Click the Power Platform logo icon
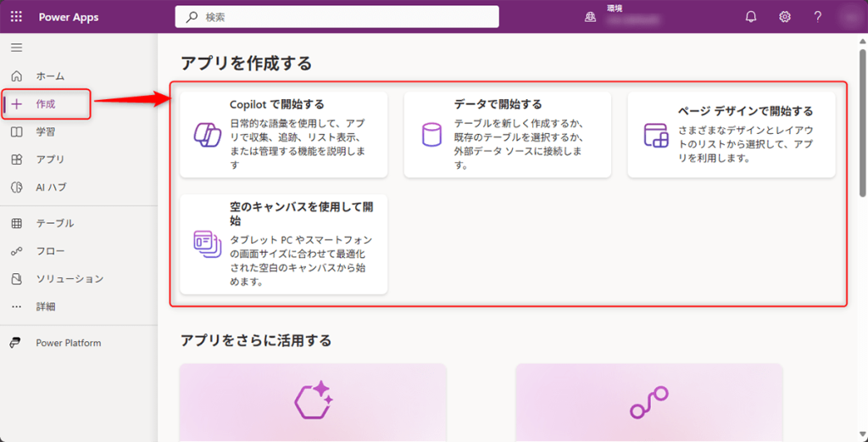Screen dimensions: 868x442 [x=16, y=343]
